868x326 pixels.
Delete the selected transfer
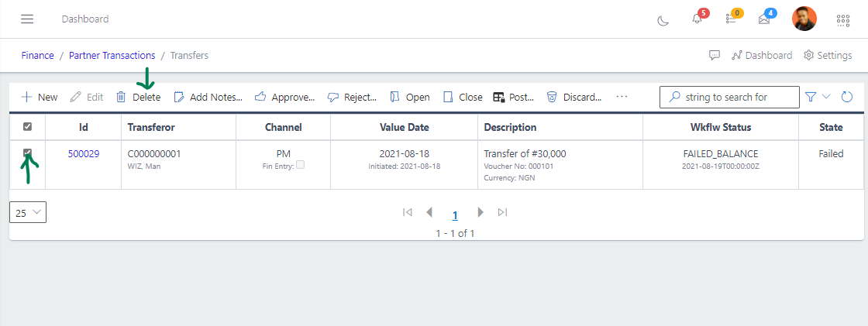[139, 97]
